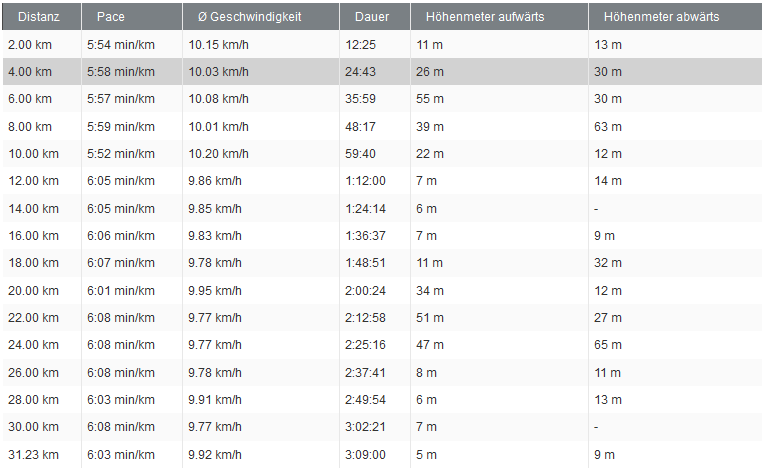Click the 9.92 km/h speed cell

(215, 454)
